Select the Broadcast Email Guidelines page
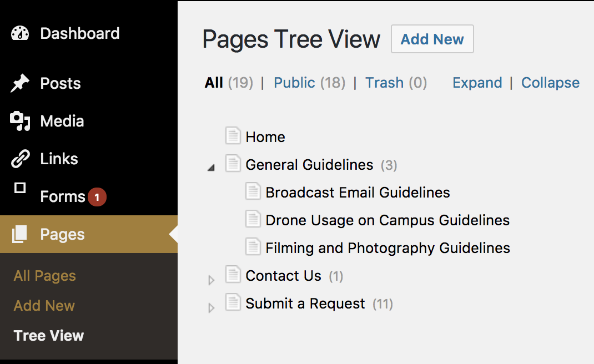 pos(358,193)
